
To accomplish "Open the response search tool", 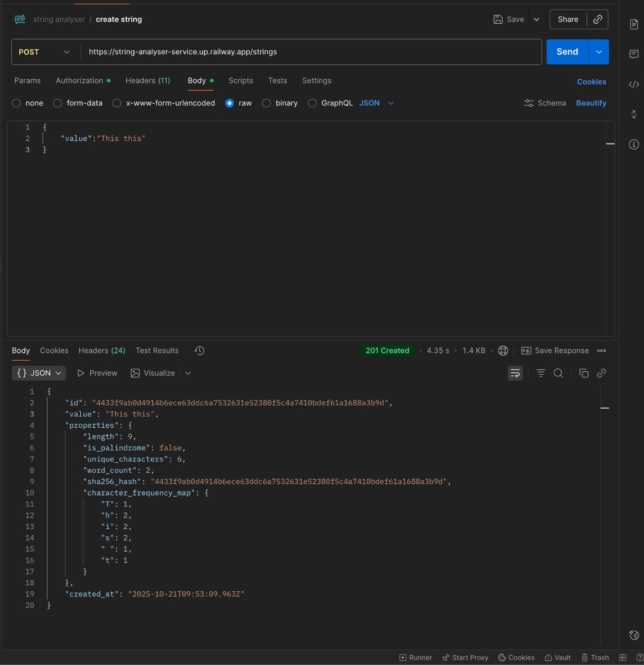I will pyautogui.click(x=558, y=373).
